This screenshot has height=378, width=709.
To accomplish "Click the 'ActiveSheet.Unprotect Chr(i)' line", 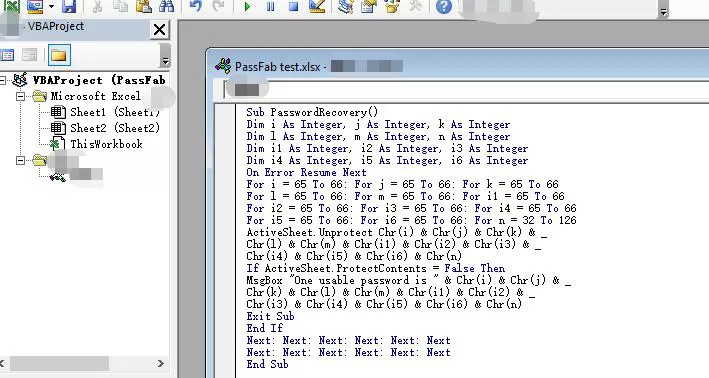I will point(397,232).
